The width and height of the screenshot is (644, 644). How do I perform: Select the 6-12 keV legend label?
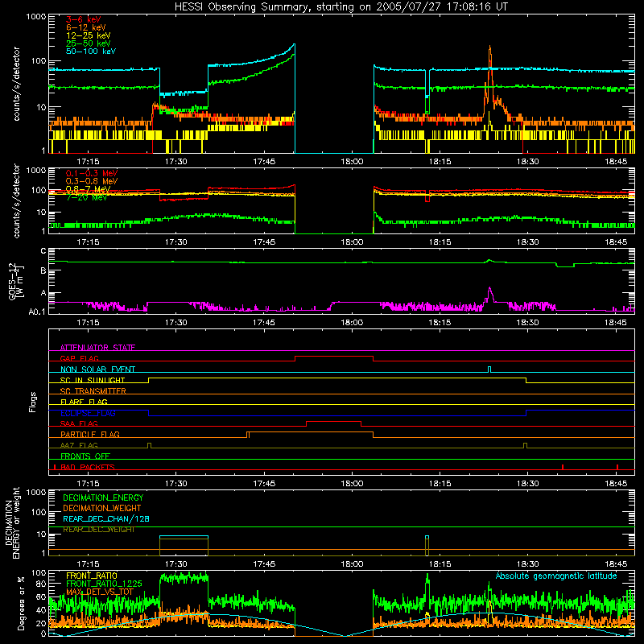click(x=86, y=27)
